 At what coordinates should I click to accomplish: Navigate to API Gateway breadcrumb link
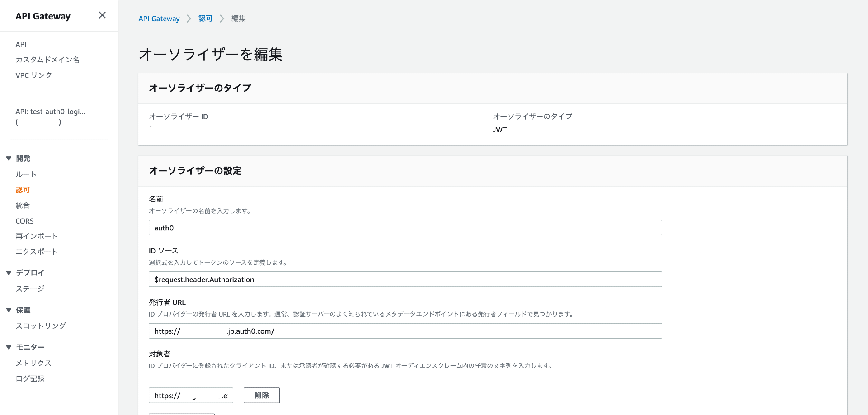pyautogui.click(x=159, y=19)
